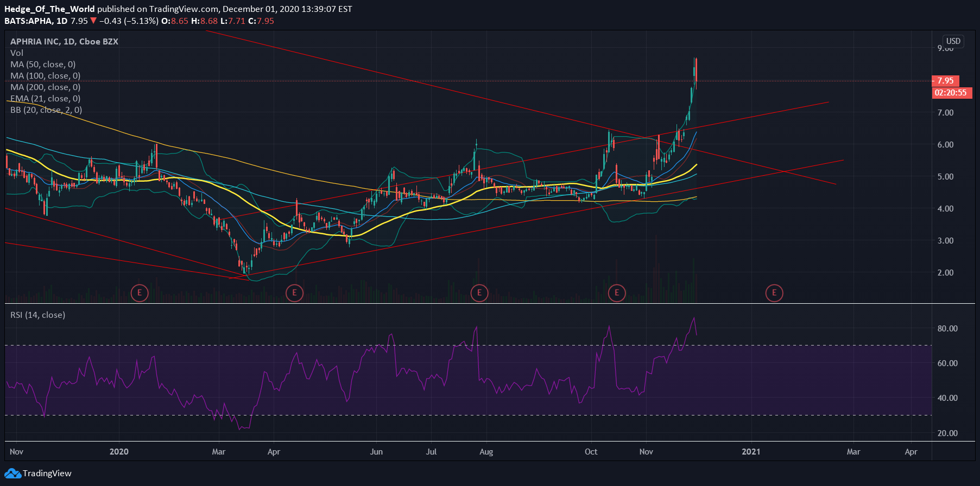Viewport: 980px width, 486px height.
Task: Click the USD currency label
Action: click(953, 41)
